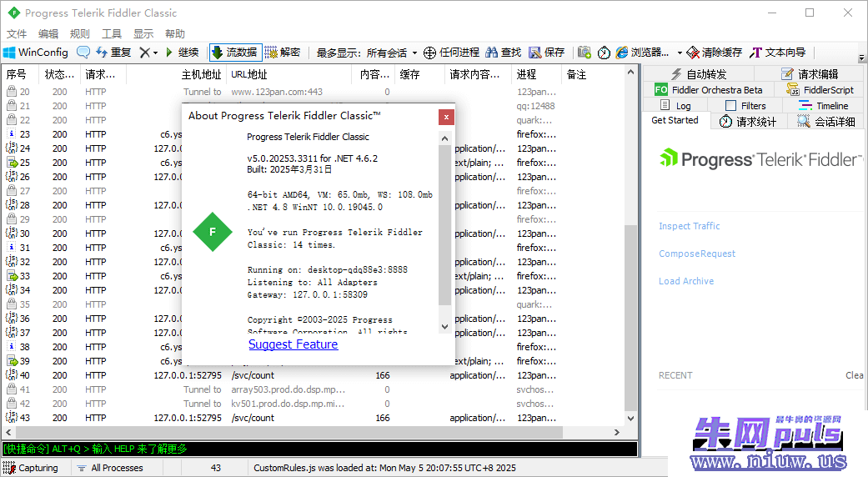Screen dimensions: 868x477
Task: Replay sessions with 重复 button
Action: tap(113, 53)
